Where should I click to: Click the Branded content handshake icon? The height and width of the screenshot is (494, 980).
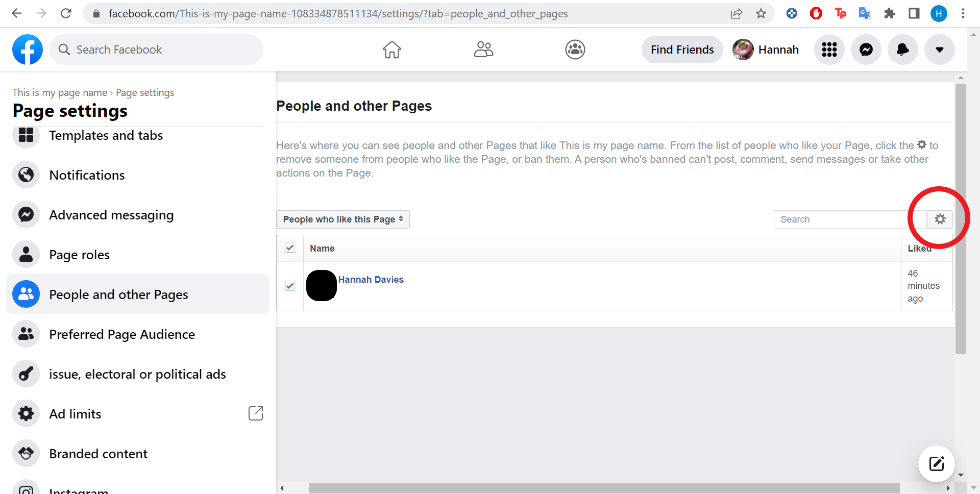click(x=26, y=454)
